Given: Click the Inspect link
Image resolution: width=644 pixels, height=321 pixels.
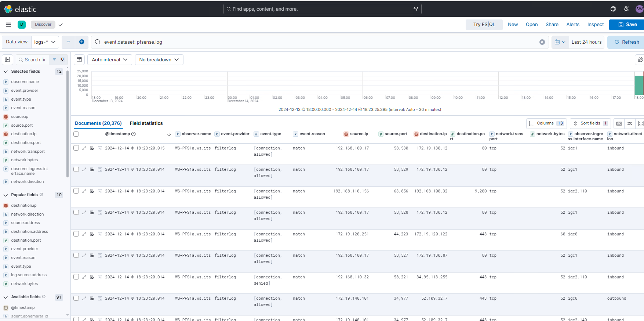Looking at the screenshot, I should click(595, 25).
